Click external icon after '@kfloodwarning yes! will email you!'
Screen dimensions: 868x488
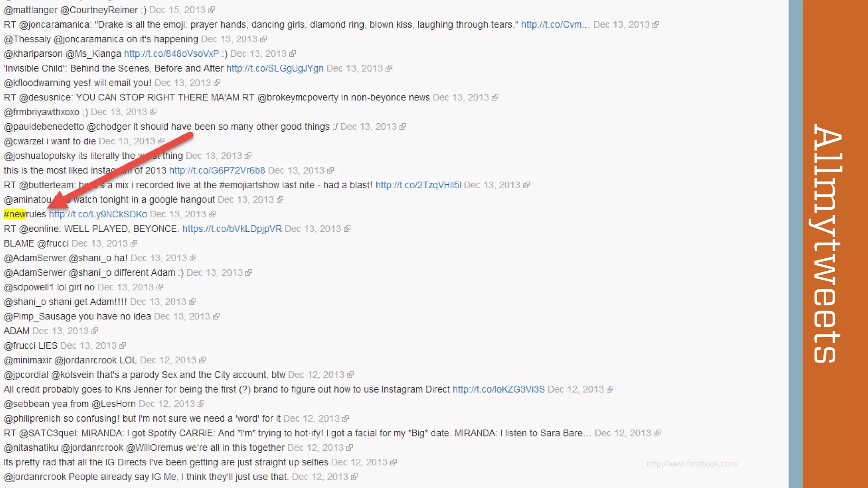(217, 83)
